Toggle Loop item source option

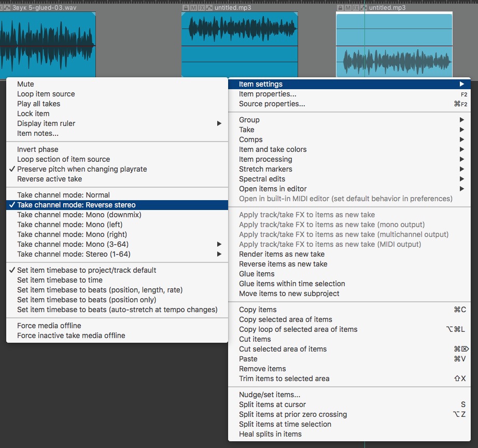click(x=117, y=94)
